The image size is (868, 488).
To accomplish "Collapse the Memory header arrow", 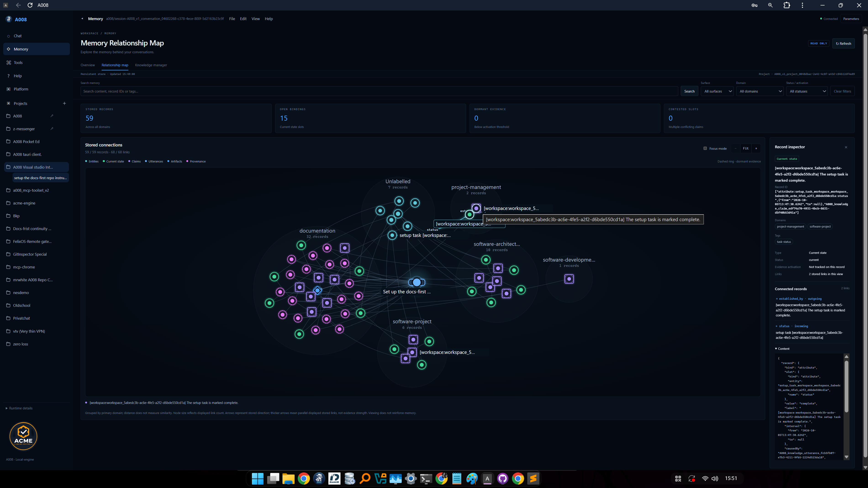I will [x=82, y=19].
